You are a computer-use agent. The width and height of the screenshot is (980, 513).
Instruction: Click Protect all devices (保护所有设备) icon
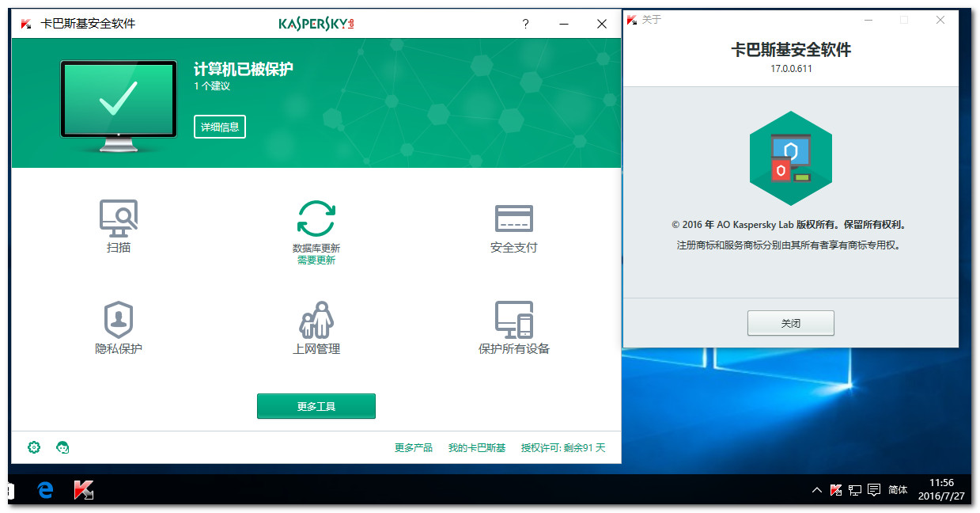[x=513, y=320]
